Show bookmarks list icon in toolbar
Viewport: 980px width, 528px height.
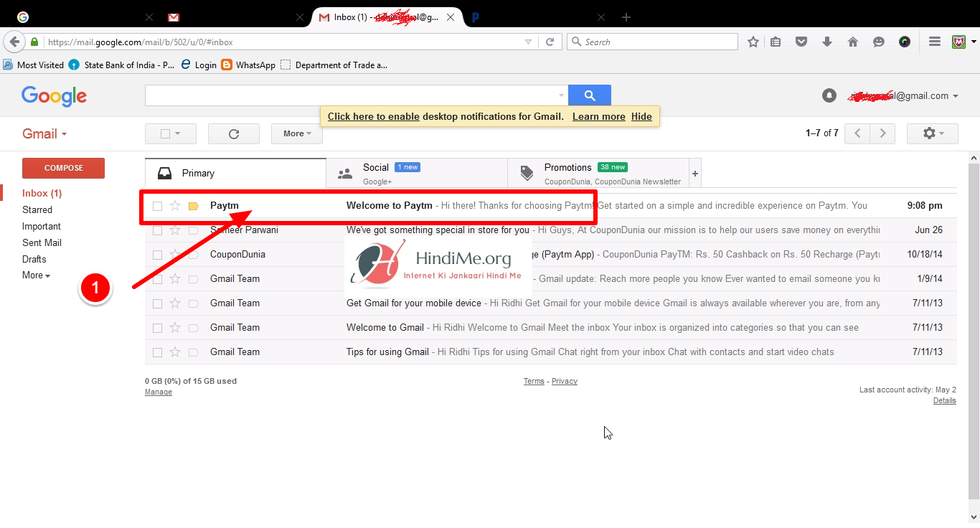point(776,42)
